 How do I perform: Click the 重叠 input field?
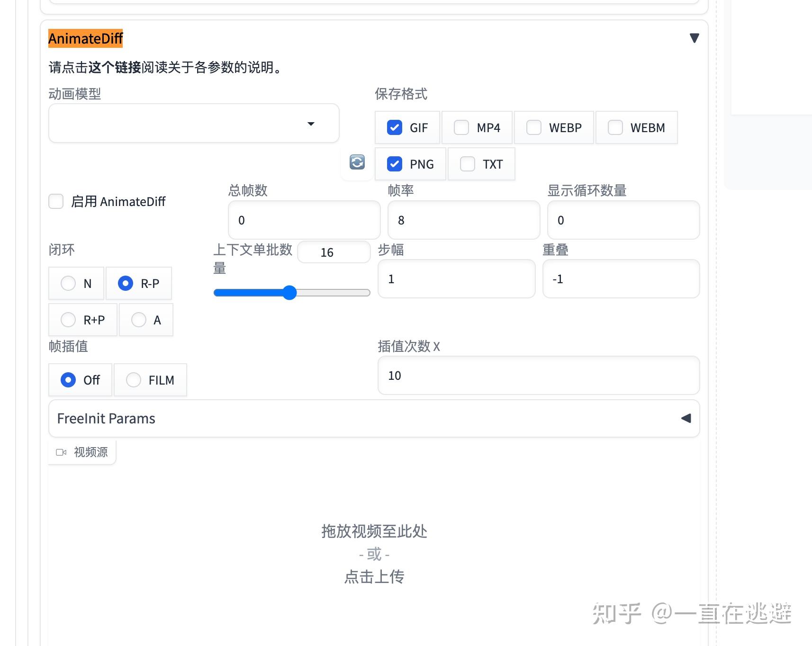(x=621, y=279)
